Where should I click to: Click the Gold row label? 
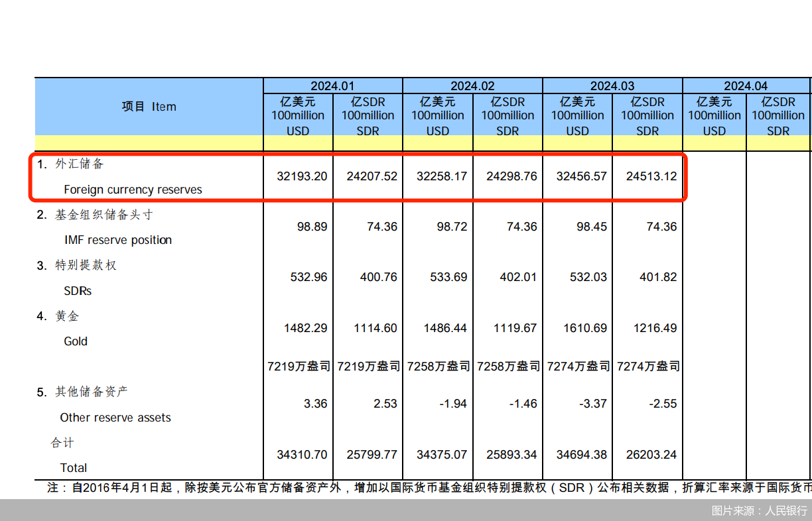[76, 341]
